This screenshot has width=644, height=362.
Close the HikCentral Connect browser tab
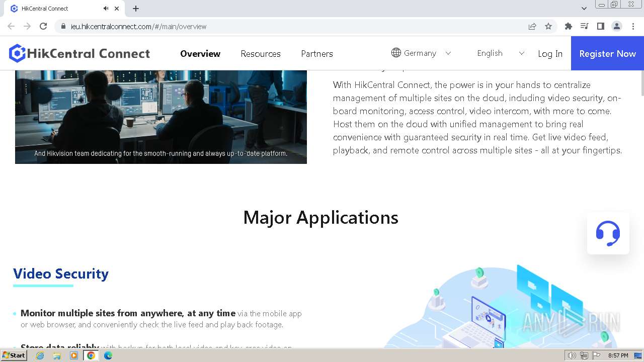click(117, 9)
